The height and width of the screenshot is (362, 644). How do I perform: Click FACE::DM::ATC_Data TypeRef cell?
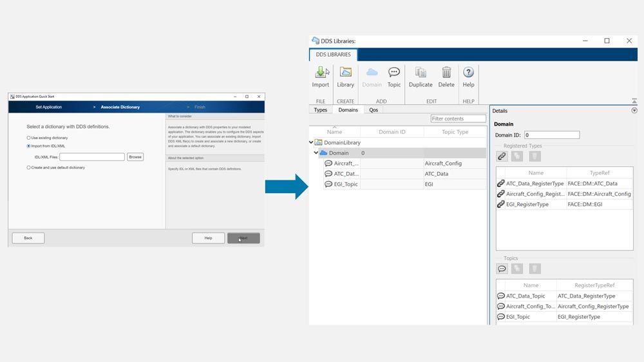[600, 184]
